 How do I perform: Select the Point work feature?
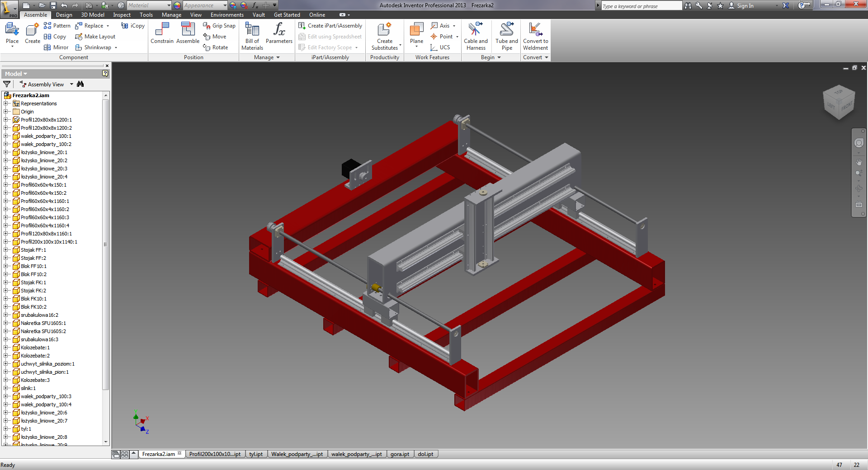[442, 37]
